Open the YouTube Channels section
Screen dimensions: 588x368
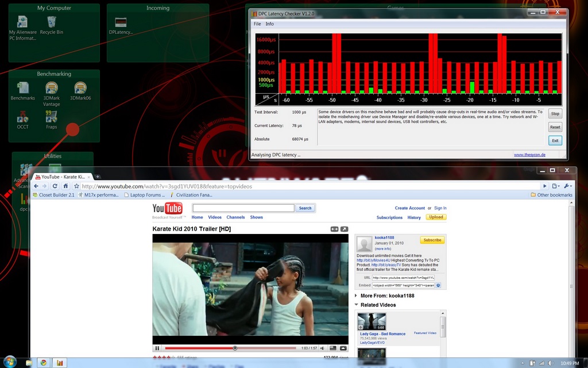pyautogui.click(x=235, y=217)
